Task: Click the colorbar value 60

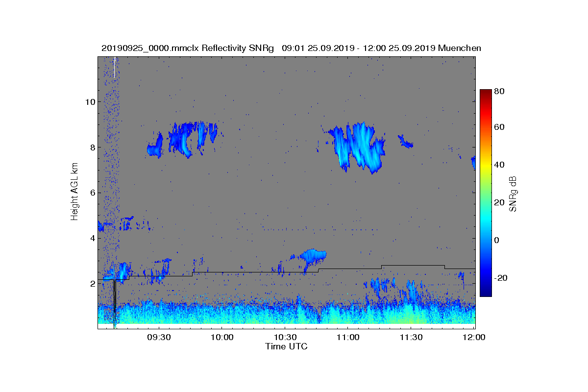Action: (x=500, y=127)
